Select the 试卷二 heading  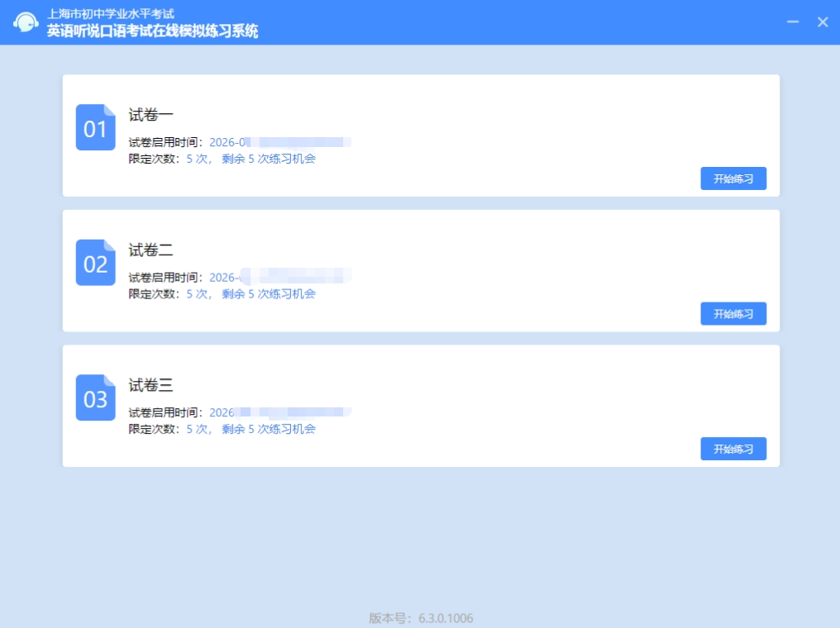(x=150, y=250)
